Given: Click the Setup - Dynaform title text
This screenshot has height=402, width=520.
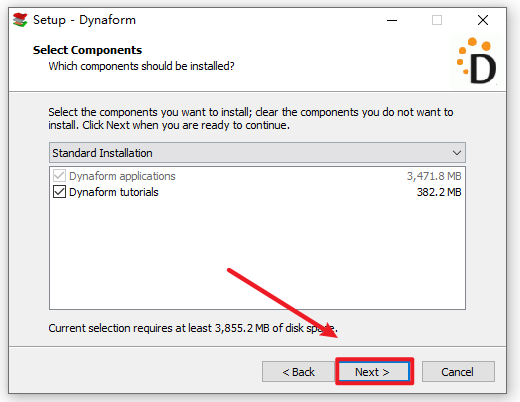Looking at the screenshot, I should click(x=84, y=20).
